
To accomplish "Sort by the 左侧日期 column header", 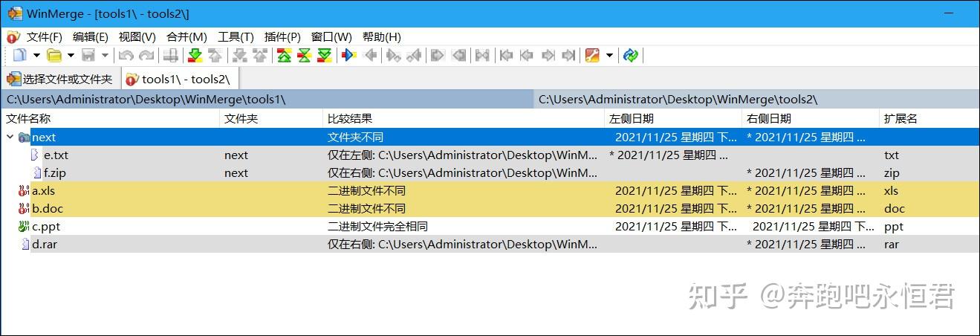I will 673,118.
